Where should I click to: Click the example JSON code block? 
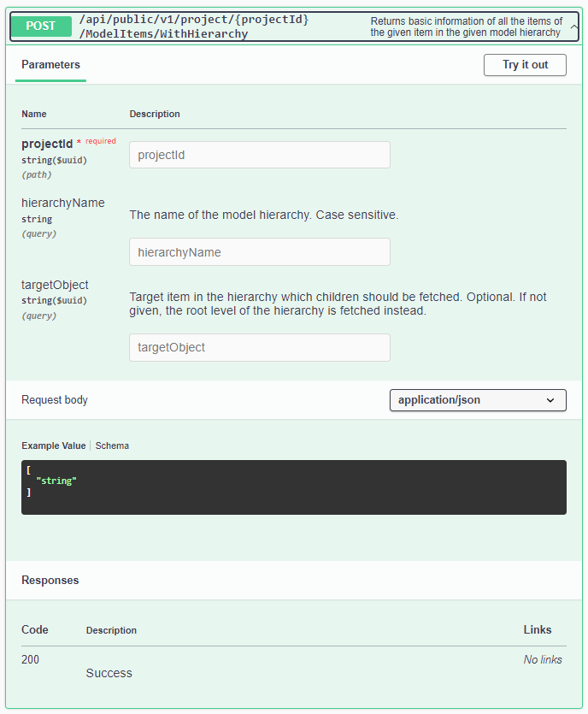point(293,487)
